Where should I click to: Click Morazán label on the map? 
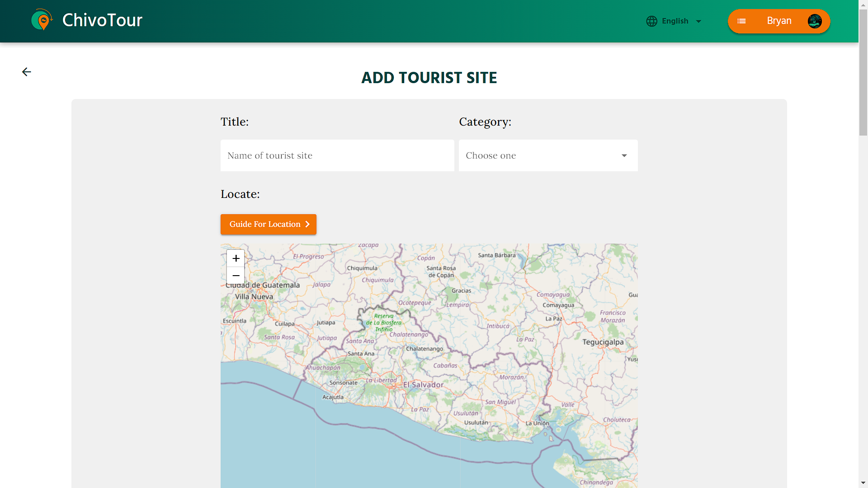(511, 377)
